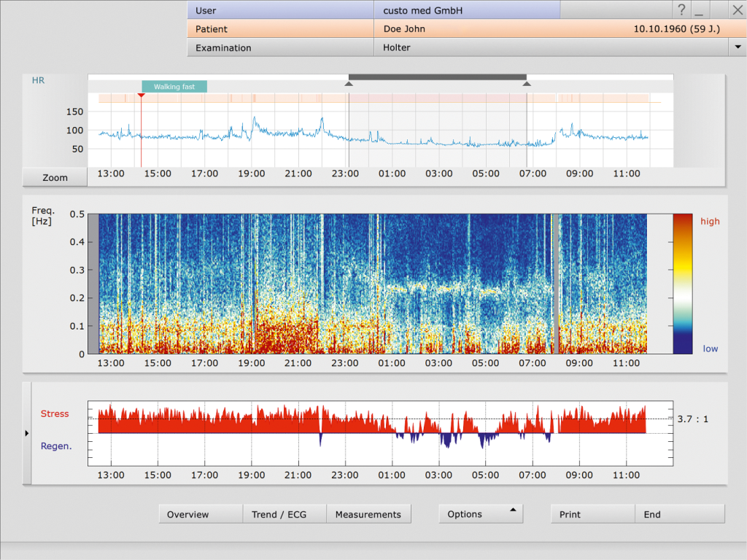
Task: Click the right selection range handle triangle
Action: coord(527,84)
